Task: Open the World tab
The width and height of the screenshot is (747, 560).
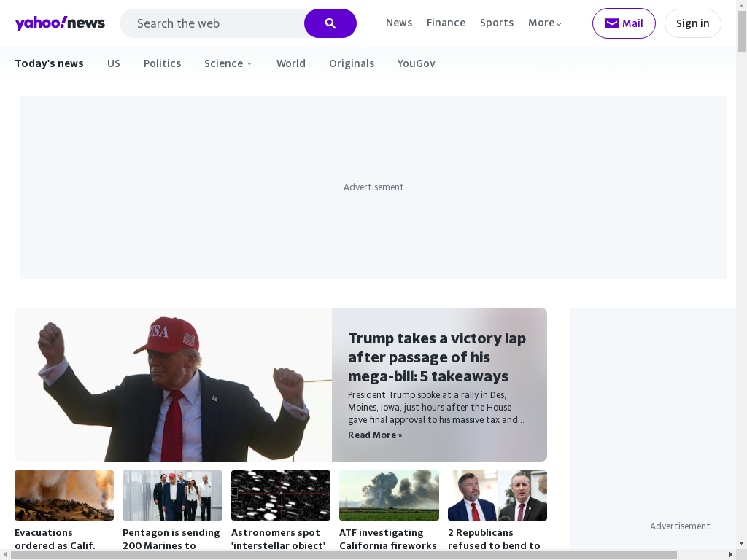Action: click(290, 63)
